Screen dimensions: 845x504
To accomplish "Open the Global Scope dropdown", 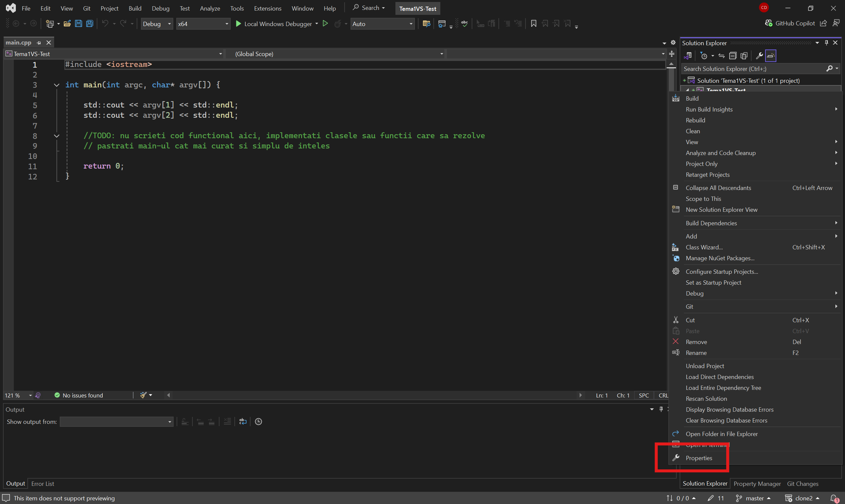I will tap(335, 54).
